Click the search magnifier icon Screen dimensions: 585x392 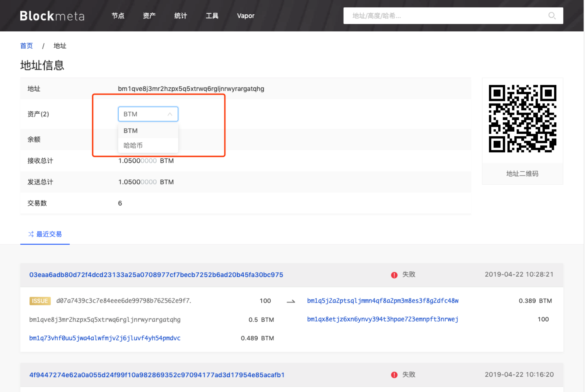[552, 16]
